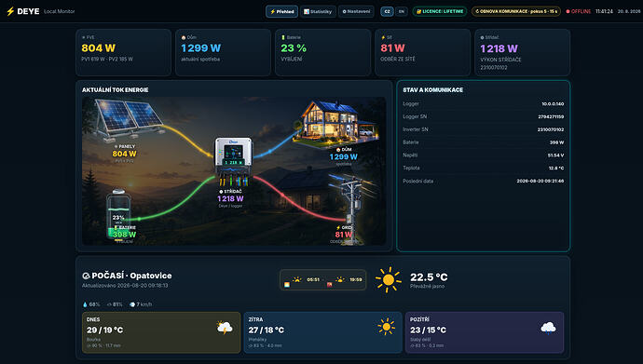Click the thunderstorm icon in Dnes card
Image resolution: width=643 pixels, height=364 pixels.
pyautogui.click(x=225, y=328)
